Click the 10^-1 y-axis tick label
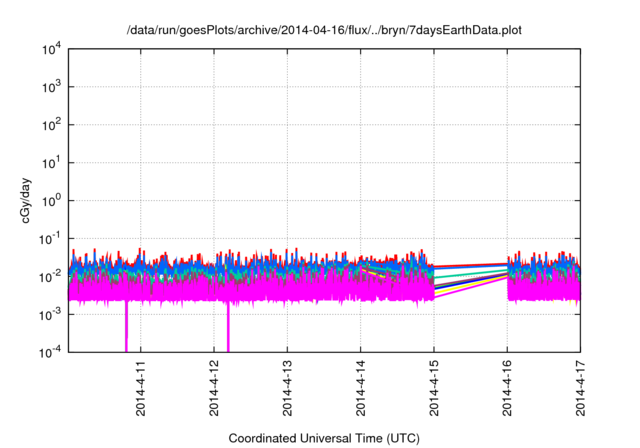The height and width of the screenshot is (448, 640). (50, 238)
